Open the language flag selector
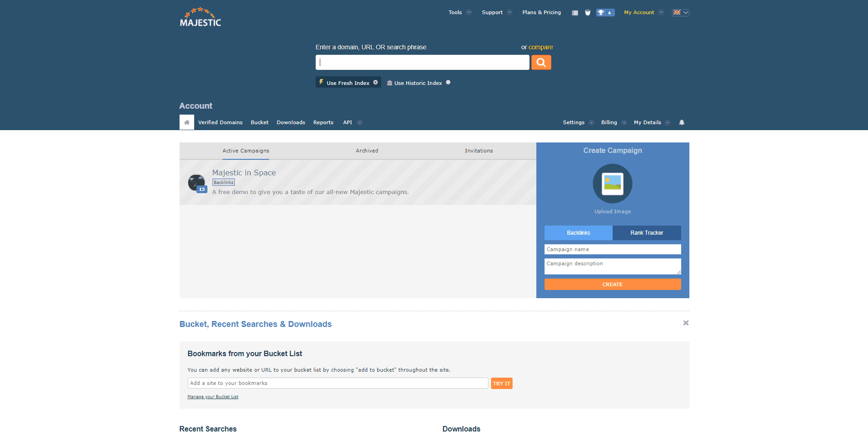The width and height of the screenshot is (868, 442). pos(681,12)
